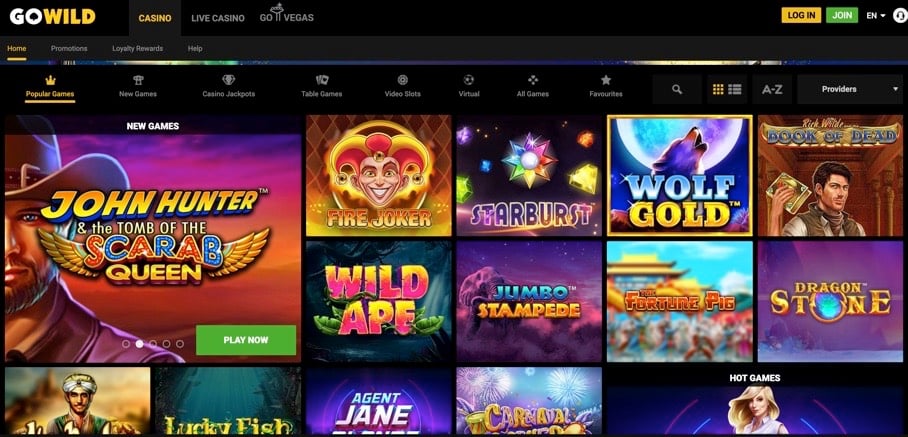Select the Virtual sports category
The height and width of the screenshot is (437, 908).
coord(469,86)
